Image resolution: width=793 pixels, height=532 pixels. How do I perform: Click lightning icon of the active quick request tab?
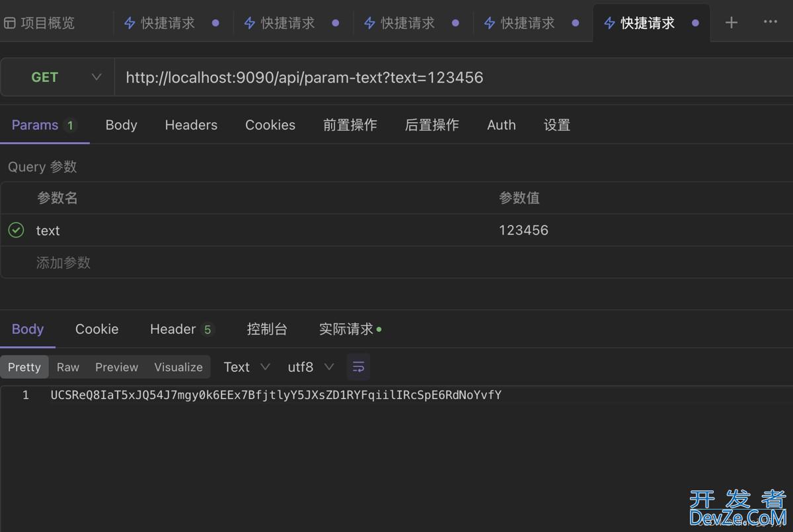[x=609, y=23]
